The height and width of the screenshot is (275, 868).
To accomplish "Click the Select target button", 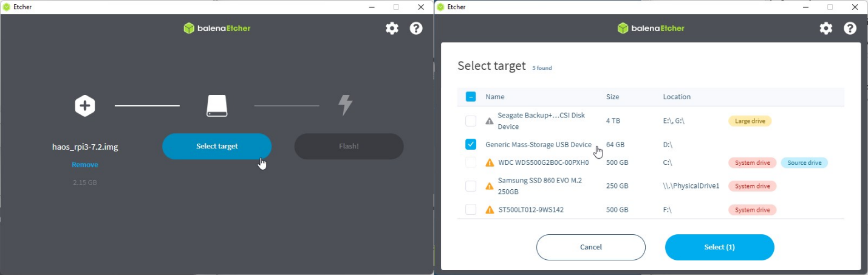I will 217,146.
